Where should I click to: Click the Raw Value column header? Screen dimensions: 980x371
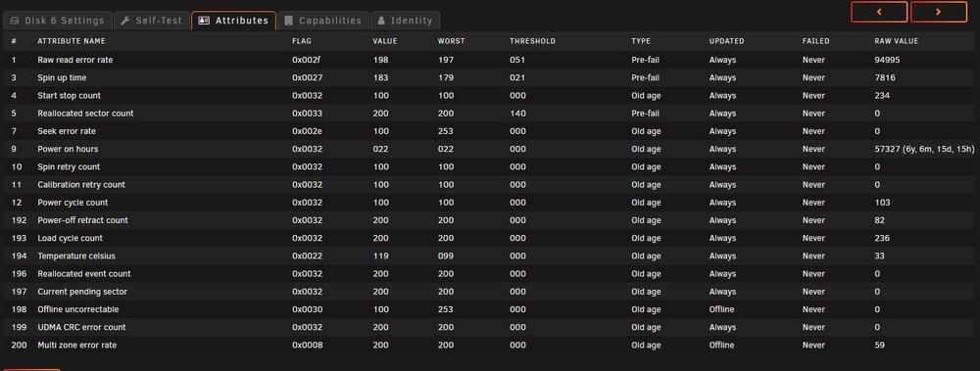(897, 41)
